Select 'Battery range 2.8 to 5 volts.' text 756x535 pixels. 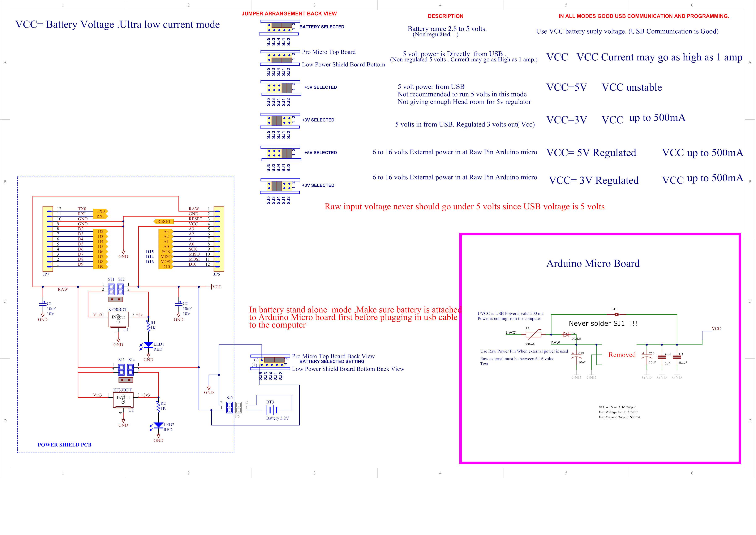[447, 29]
